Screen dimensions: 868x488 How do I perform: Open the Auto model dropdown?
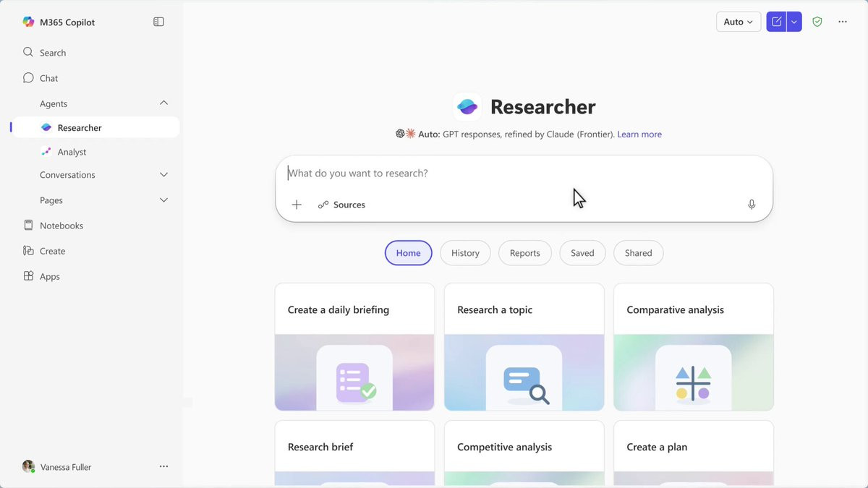pyautogui.click(x=739, y=22)
